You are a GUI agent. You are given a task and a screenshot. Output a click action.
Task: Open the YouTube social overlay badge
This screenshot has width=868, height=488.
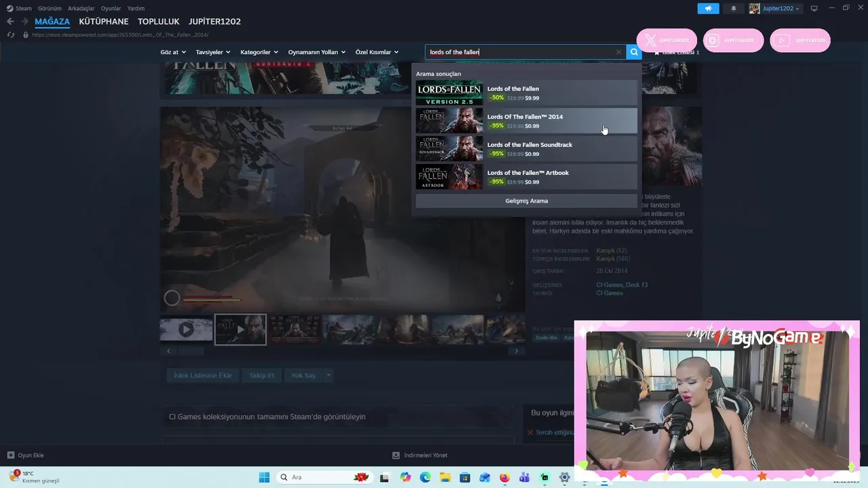point(800,40)
